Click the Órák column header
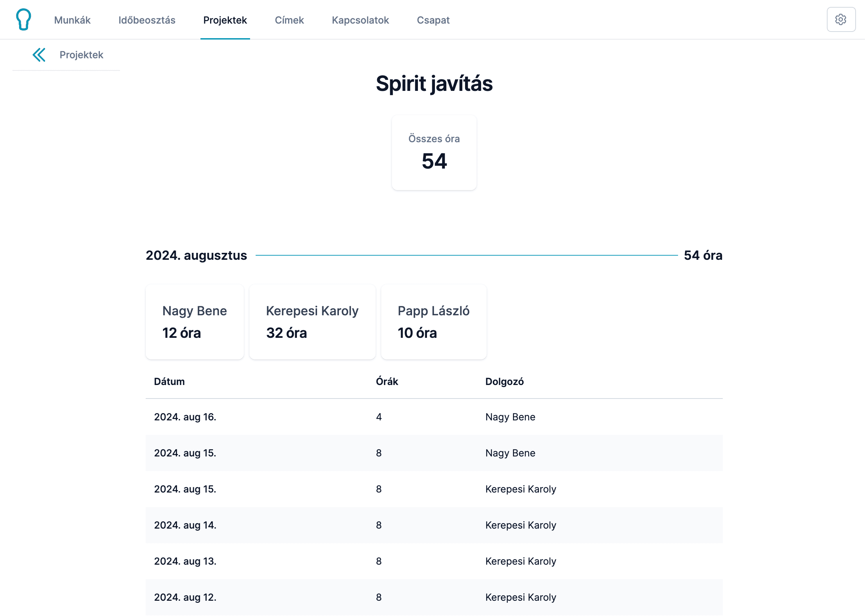Screen dimensions: 865x616 [x=387, y=381]
